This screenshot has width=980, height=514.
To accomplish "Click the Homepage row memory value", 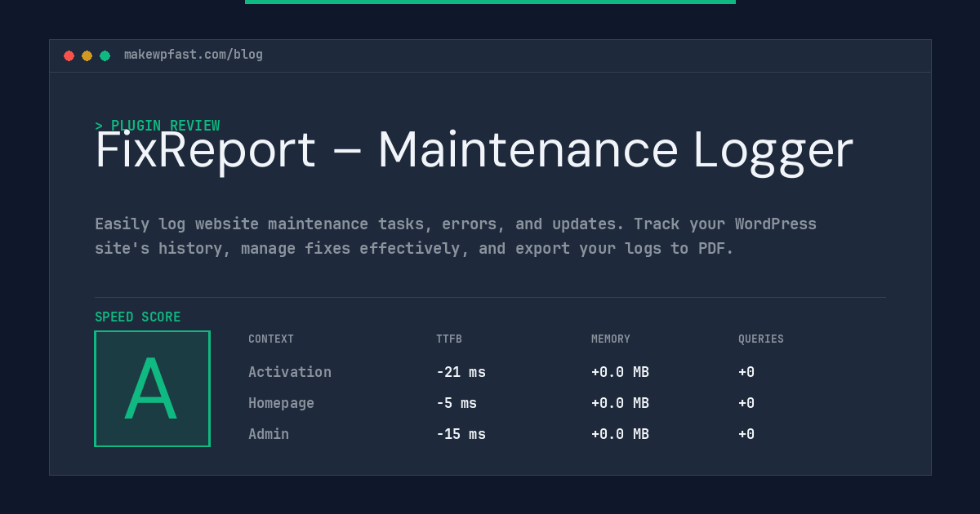I will click(x=620, y=403).
